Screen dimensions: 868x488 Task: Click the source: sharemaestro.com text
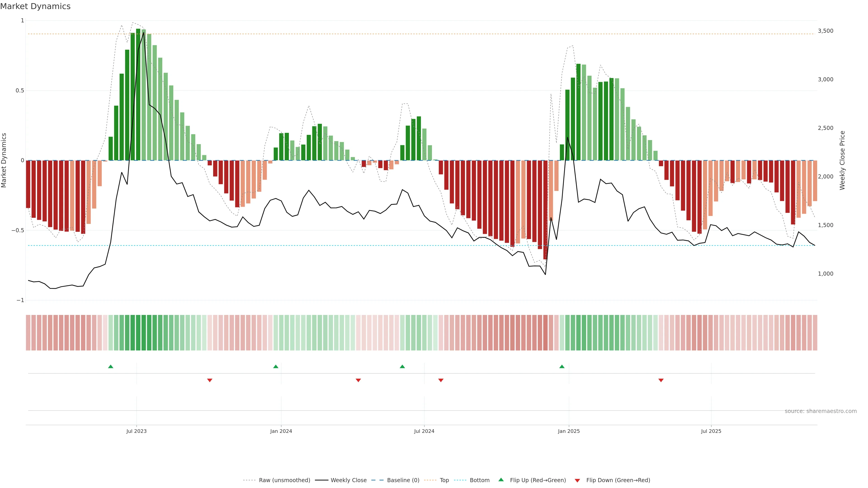pos(821,411)
